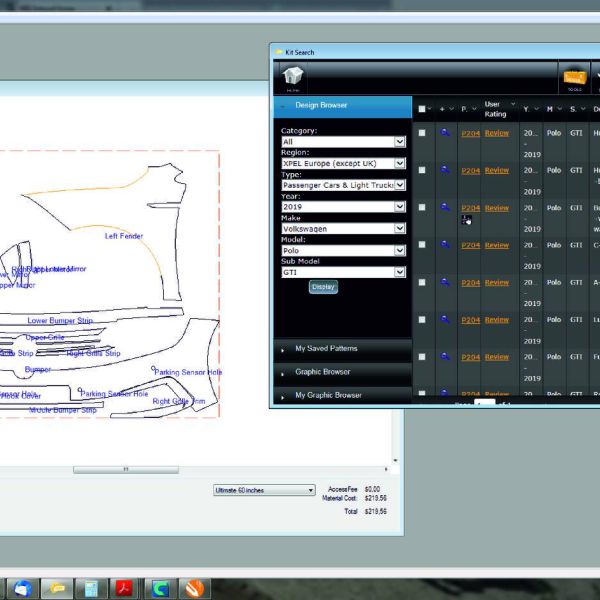Open the calculator icon in taskbar
The image size is (600, 600).
(x=91, y=588)
